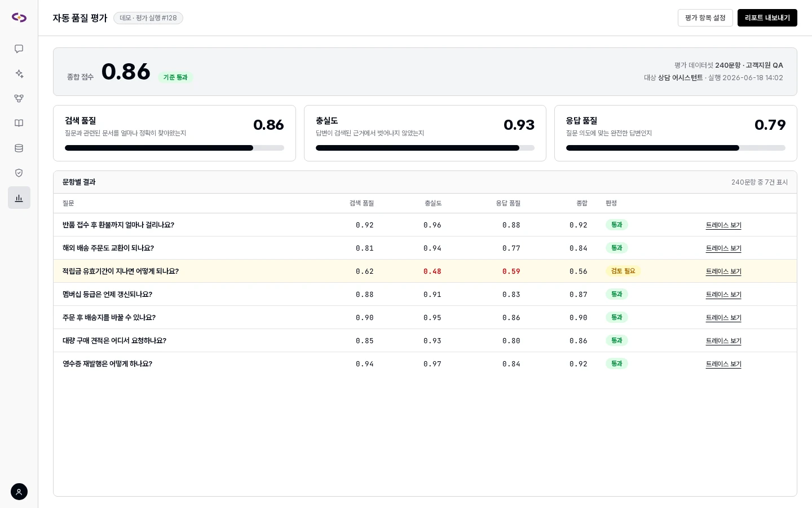Click the 응답 품질 score card

676,133
